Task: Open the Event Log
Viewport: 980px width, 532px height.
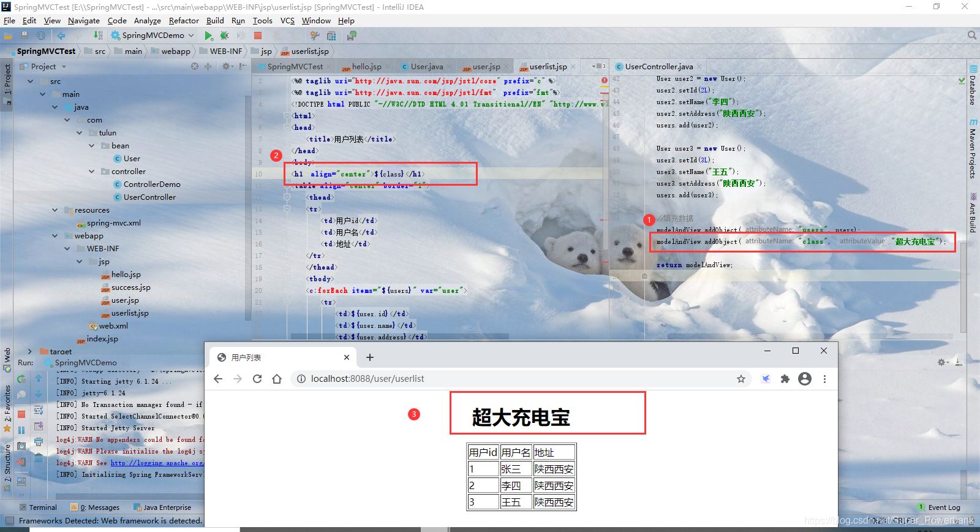Action: point(939,507)
